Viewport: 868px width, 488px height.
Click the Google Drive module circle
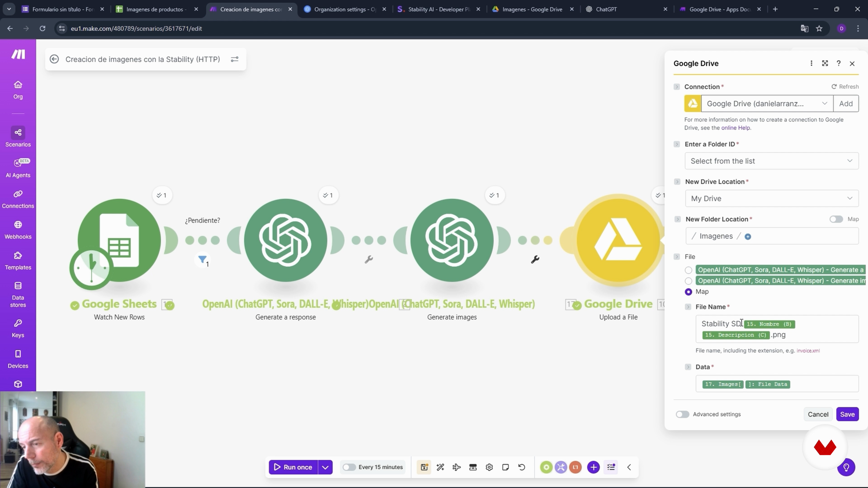tap(618, 240)
